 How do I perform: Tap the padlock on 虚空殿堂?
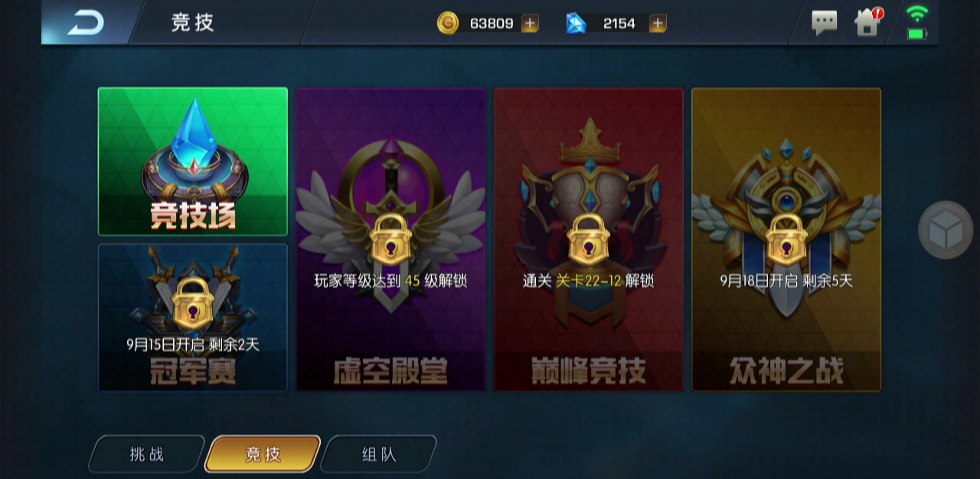[x=390, y=239]
